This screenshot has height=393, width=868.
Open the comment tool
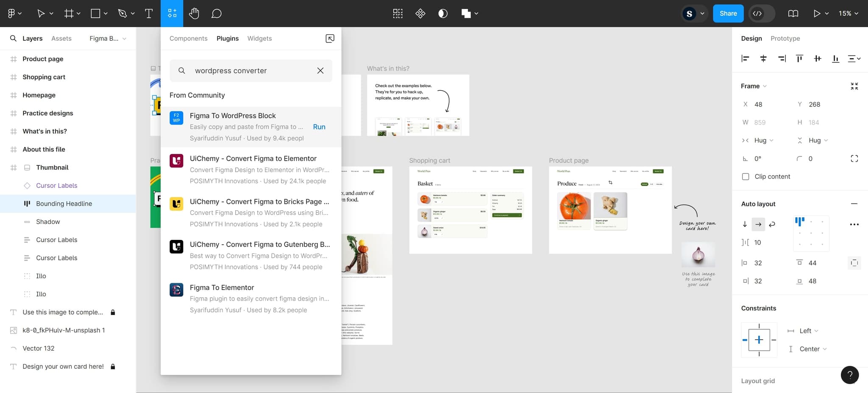(x=216, y=13)
